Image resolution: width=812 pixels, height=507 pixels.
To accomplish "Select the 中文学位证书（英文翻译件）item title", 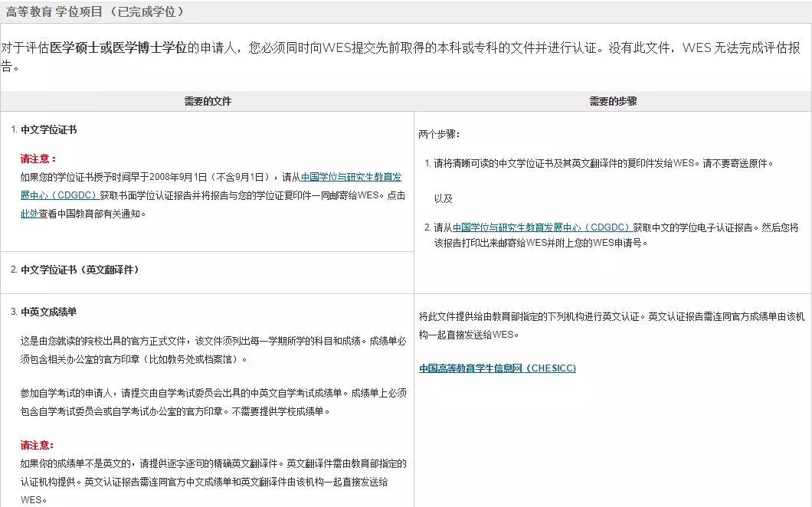I will click(80, 270).
